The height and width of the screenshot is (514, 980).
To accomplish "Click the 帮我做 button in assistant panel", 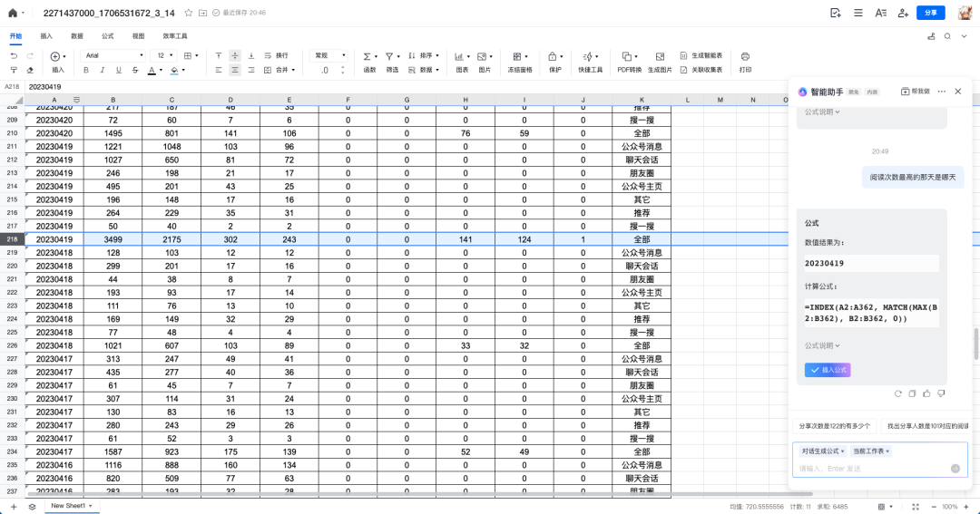I will (x=915, y=92).
